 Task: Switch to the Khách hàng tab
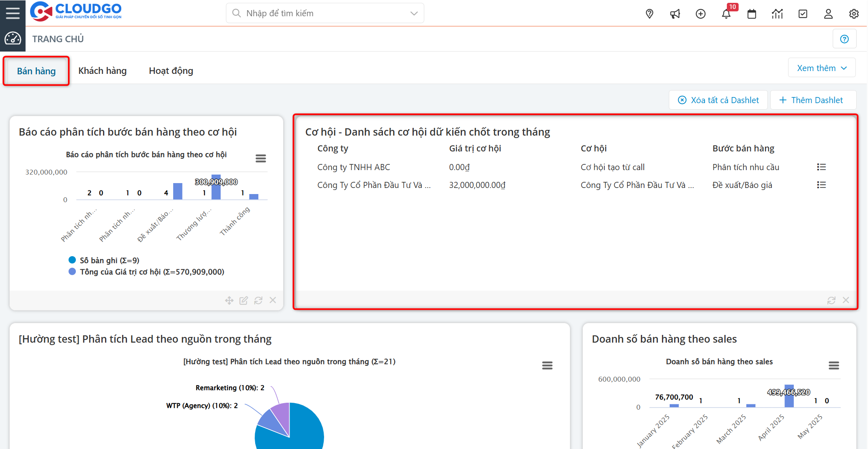(x=102, y=70)
